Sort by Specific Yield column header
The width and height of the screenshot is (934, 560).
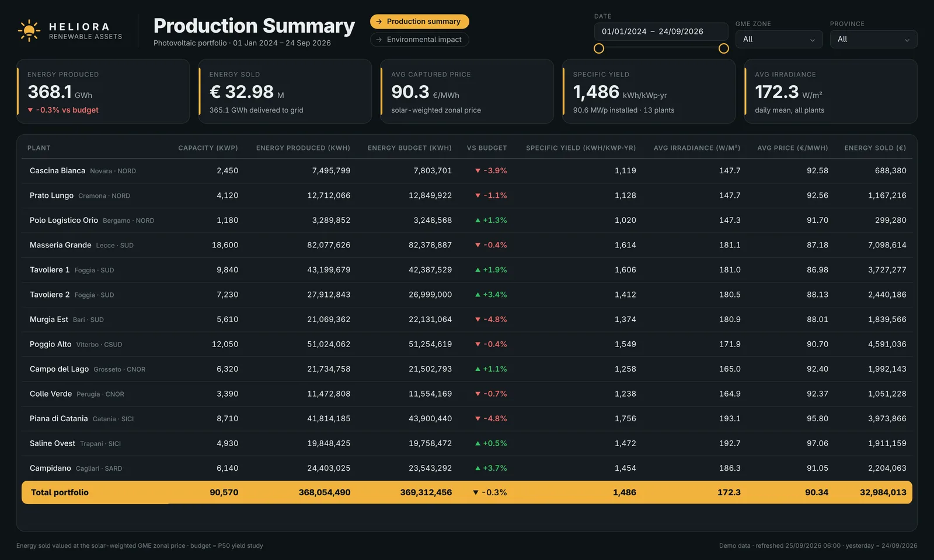click(581, 148)
